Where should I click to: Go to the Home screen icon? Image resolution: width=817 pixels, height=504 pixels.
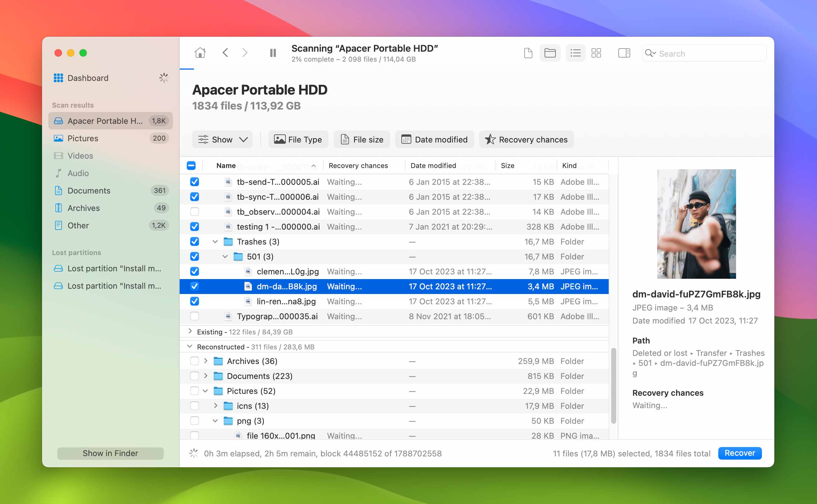coord(200,53)
